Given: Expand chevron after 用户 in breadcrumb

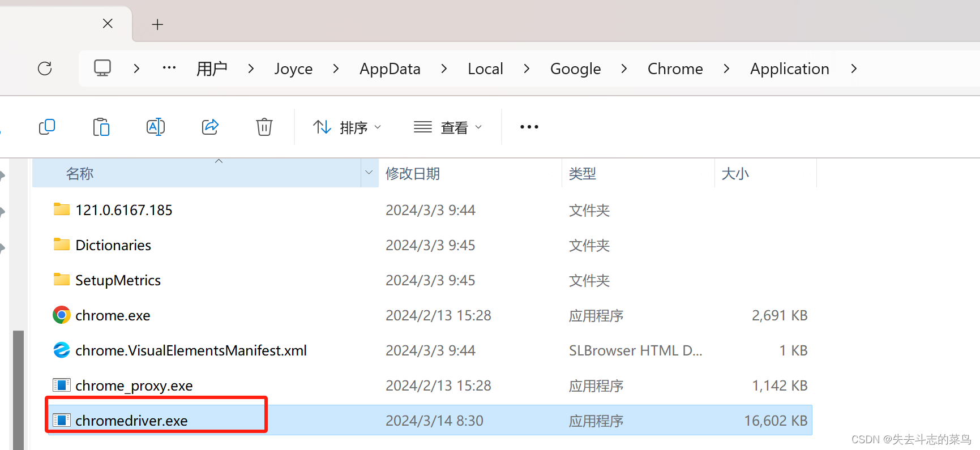Looking at the screenshot, I should tap(251, 68).
